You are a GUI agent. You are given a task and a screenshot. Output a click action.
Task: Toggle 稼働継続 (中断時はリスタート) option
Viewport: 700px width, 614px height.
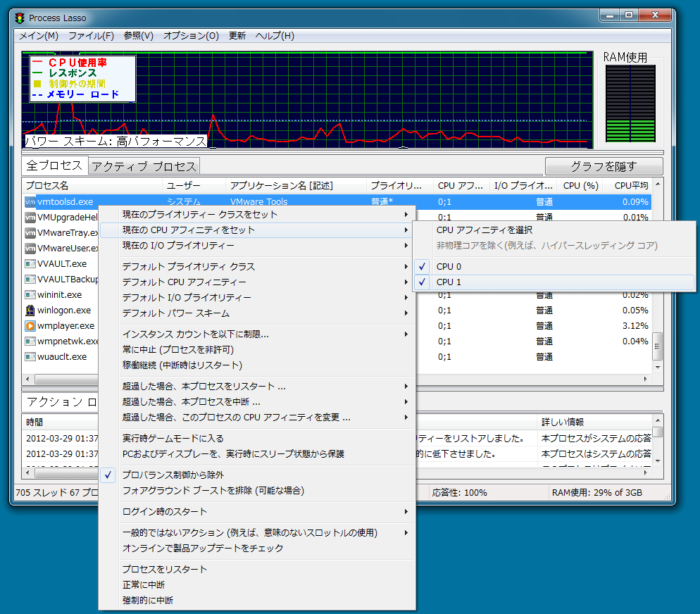[258, 365]
